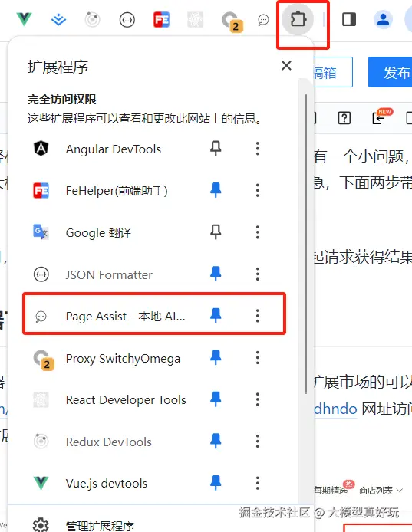Click the blue 发布 button on page

click(391, 72)
